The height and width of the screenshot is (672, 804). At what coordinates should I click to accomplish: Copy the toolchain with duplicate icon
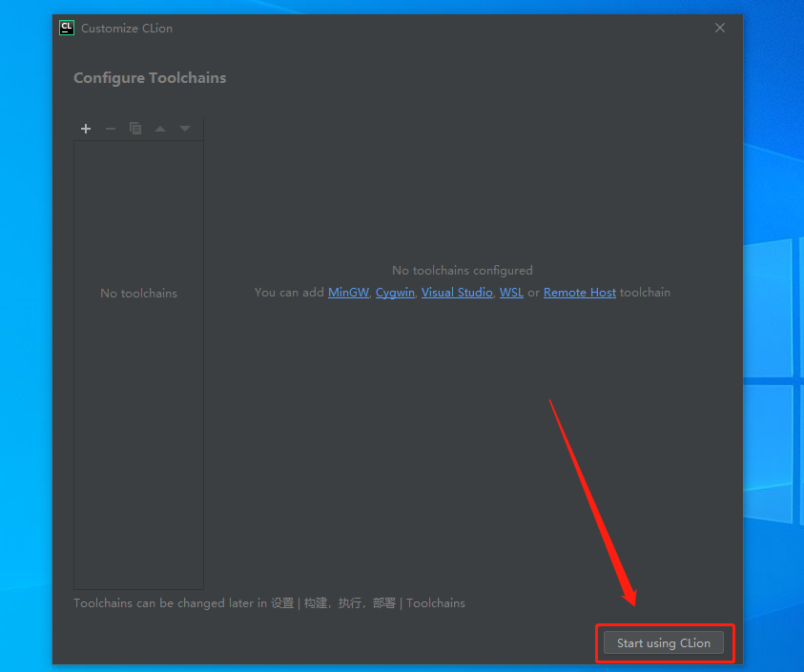click(x=135, y=129)
